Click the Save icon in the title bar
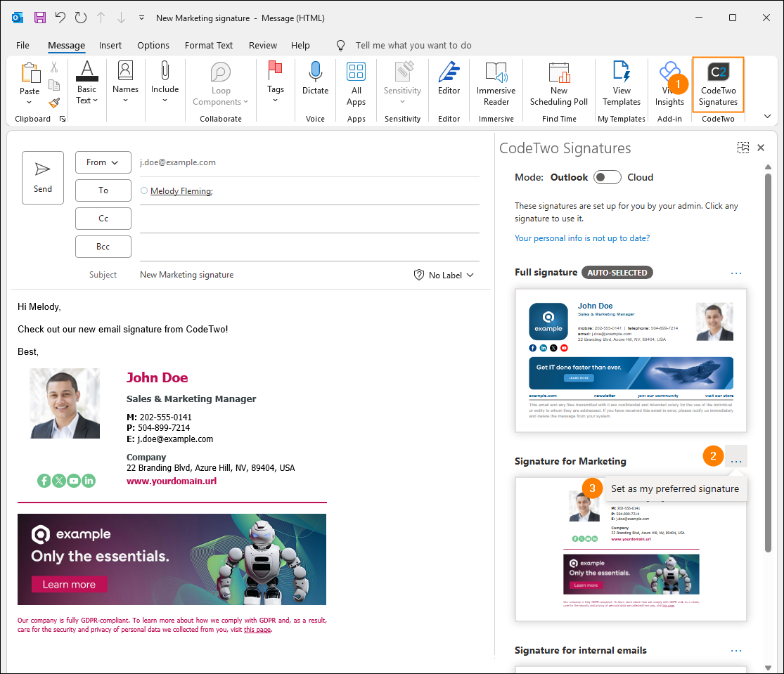784x674 pixels. [40, 18]
